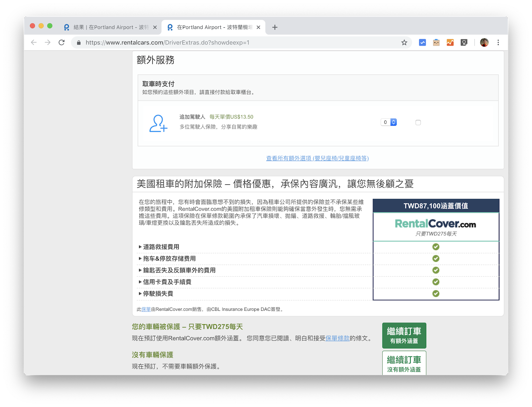The image size is (532, 407).
Task: Open the additional driver quantity dropdown
Action: [x=389, y=122]
